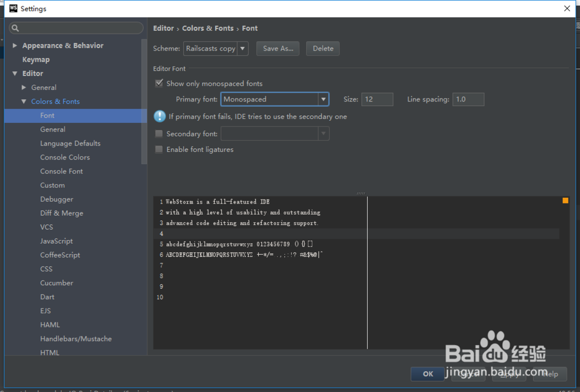Open Custom color settings
The width and height of the screenshot is (580, 392).
point(52,186)
